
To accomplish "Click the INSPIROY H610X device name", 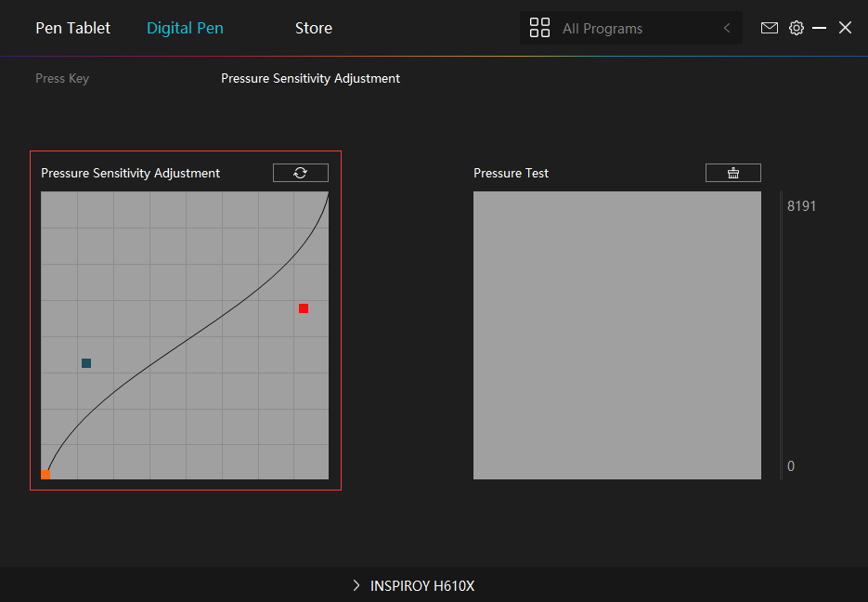I will (x=422, y=586).
